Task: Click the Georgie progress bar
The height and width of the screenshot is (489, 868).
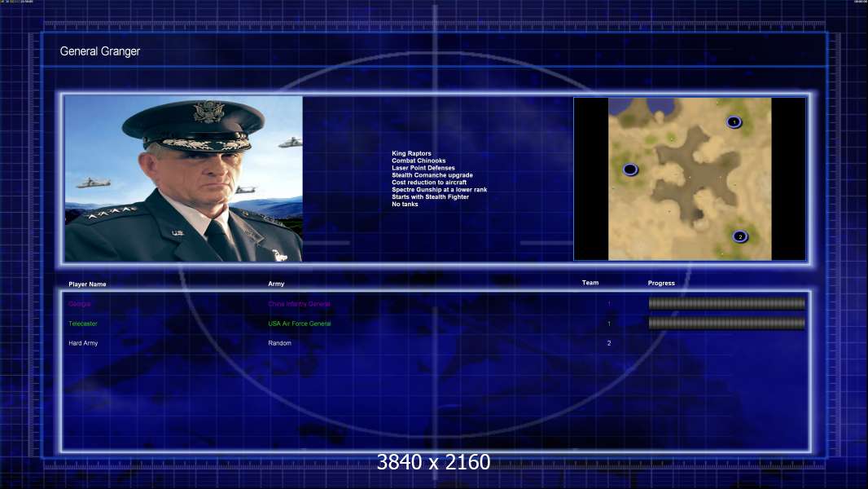Action: pos(727,303)
